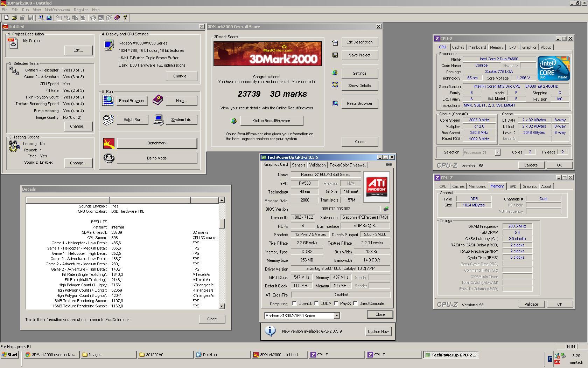Screen dimensions: 588x368
Task: Enable the PhysX checkbox
Action: pos(336,304)
